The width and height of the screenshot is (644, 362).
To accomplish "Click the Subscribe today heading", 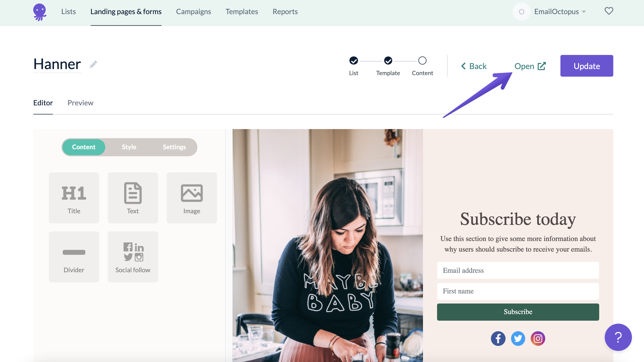I will [x=518, y=219].
